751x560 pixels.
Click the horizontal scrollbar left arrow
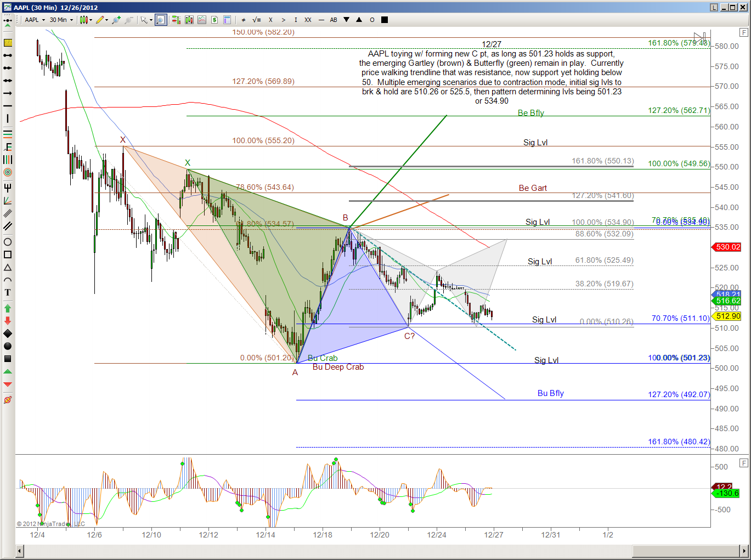[20, 551]
